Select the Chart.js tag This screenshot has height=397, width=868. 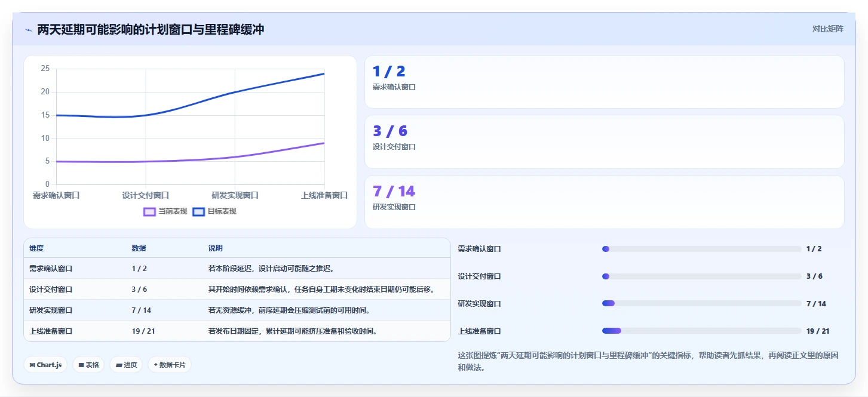coord(45,365)
